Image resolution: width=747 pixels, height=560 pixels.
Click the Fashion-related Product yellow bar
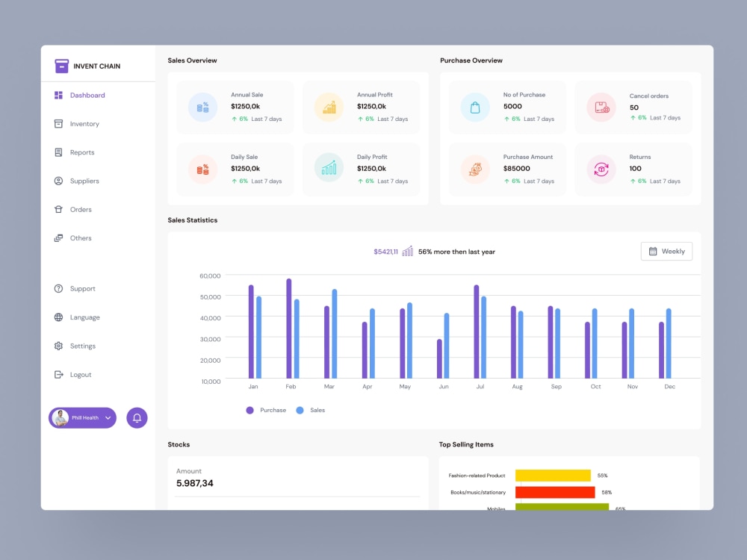553,475
